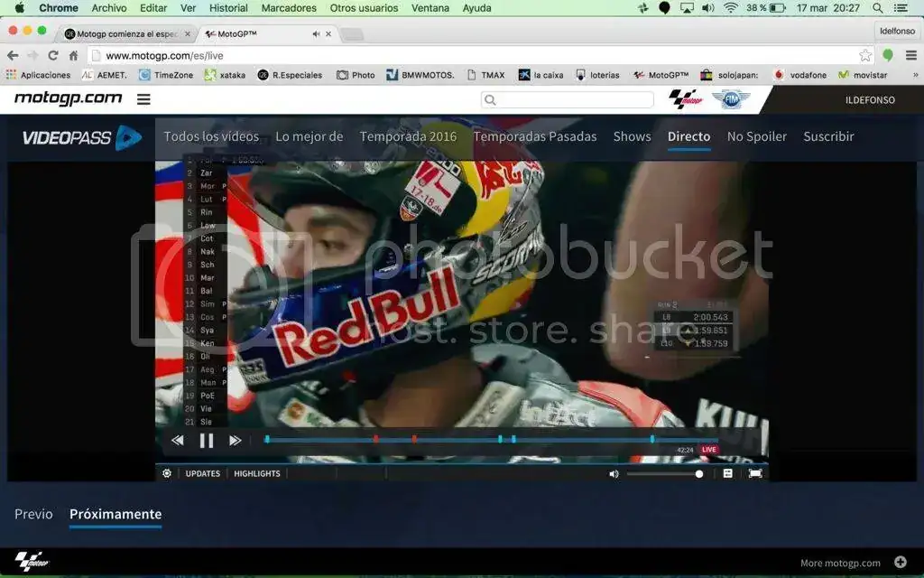Open Marcadores menu in menu bar
The height and width of the screenshot is (578, 924).
point(289,7)
